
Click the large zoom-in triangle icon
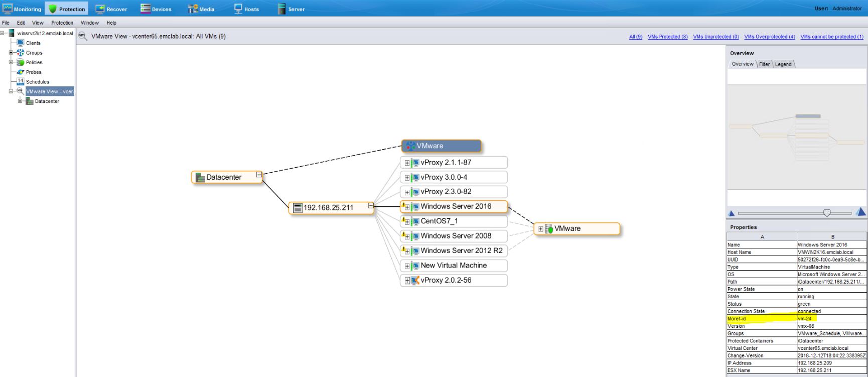pyautogui.click(x=861, y=212)
